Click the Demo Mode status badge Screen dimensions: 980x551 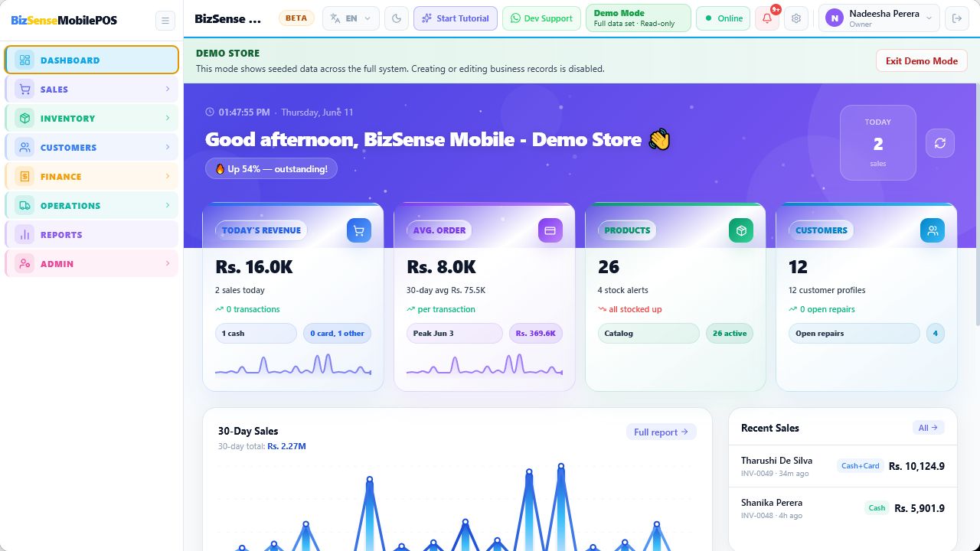[x=639, y=18]
